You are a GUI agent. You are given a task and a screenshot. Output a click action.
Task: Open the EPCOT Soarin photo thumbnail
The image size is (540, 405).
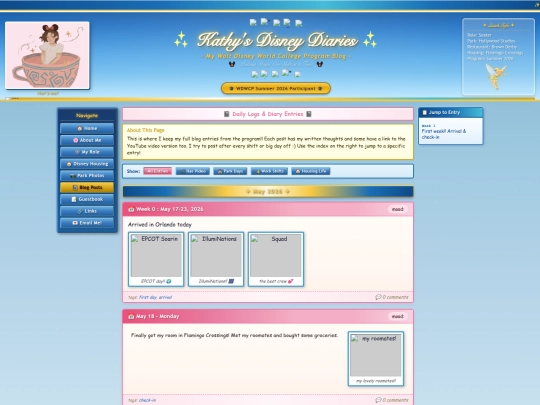coord(156,259)
